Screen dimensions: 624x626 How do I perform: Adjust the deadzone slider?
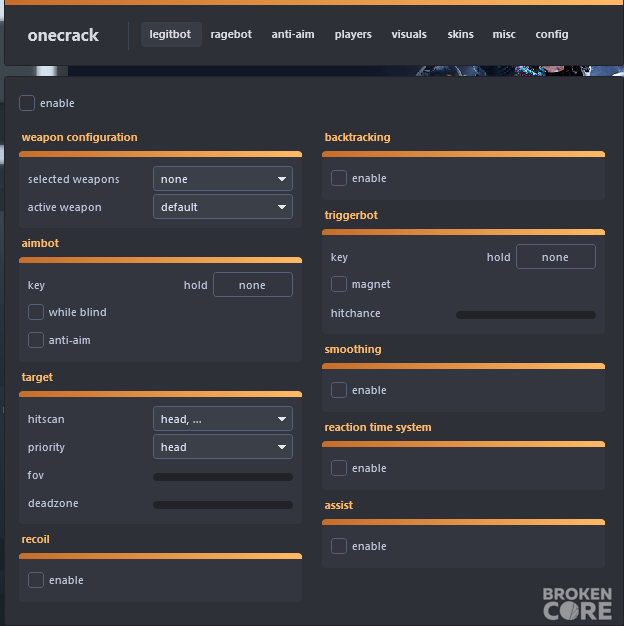pyautogui.click(x=223, y=505)
